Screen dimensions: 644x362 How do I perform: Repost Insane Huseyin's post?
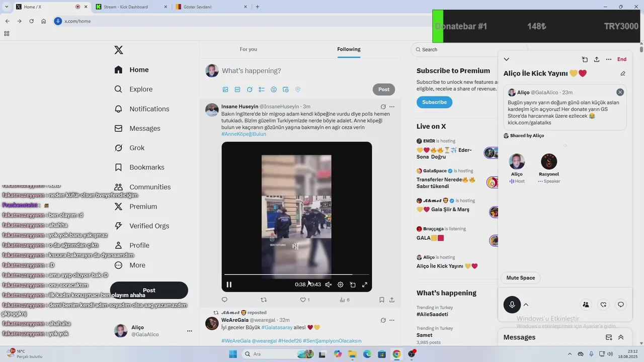point(264,300)
